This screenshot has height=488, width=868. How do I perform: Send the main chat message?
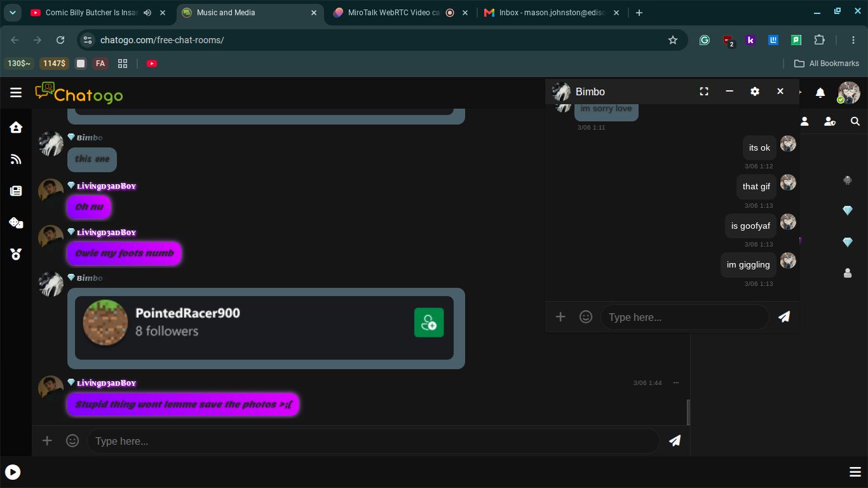(x=675, y=440)
